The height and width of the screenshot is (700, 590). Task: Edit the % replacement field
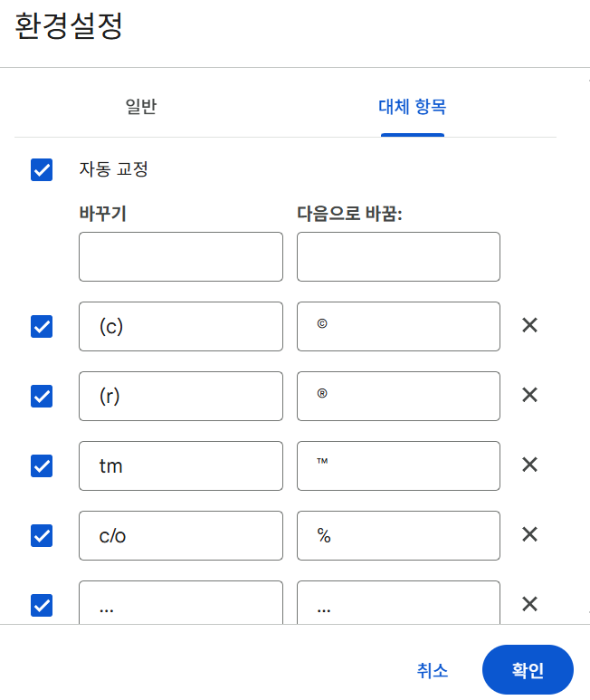coord(398,535)
